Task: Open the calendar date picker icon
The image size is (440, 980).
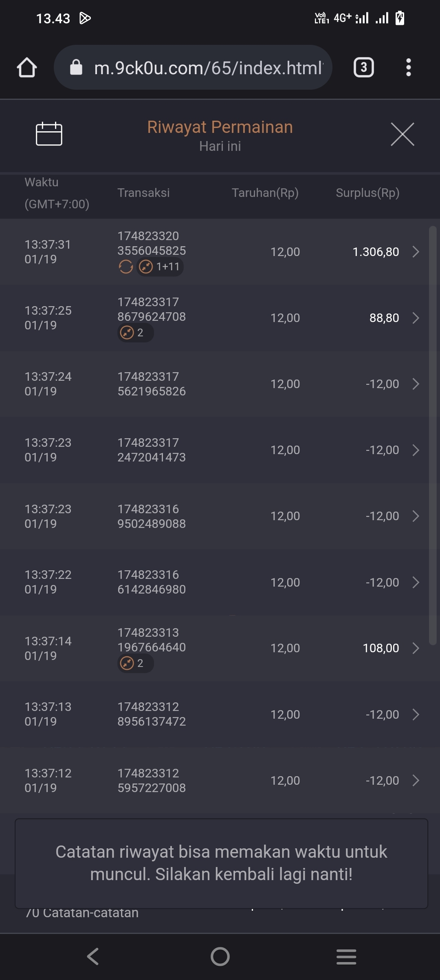Action: click(49, 134)
